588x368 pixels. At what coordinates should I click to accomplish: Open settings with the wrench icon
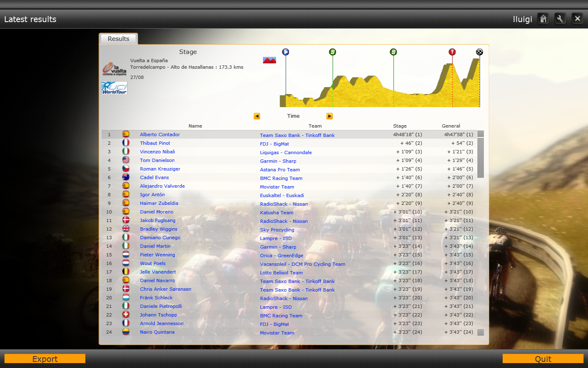point(560,19)
